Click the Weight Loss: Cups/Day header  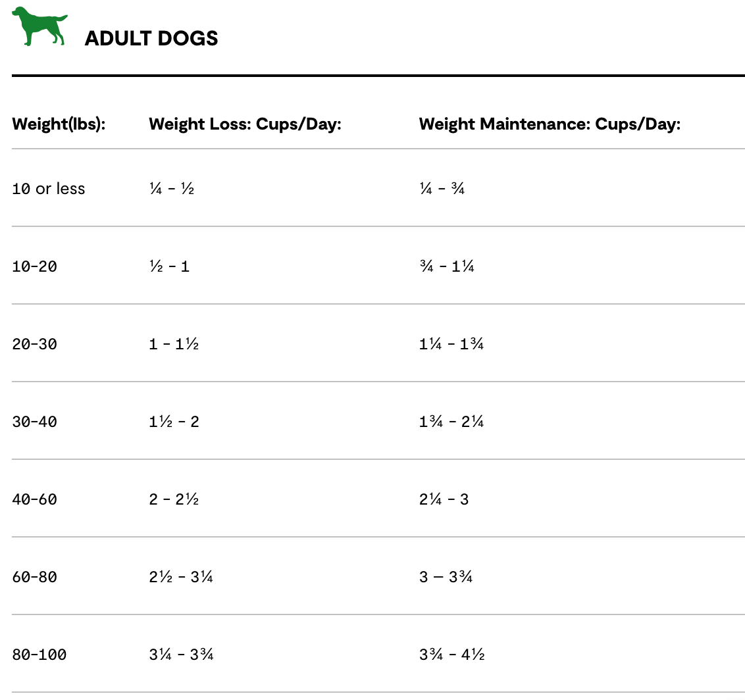click(245, 124)
